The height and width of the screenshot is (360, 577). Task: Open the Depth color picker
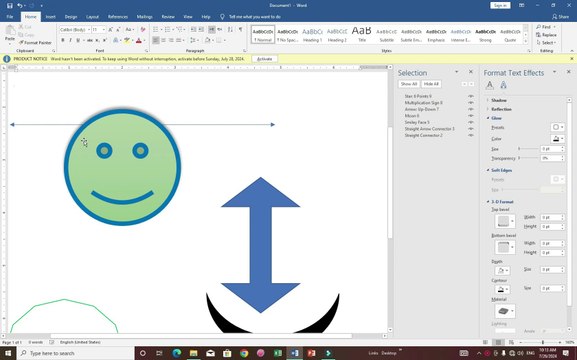tap(502, 271)
